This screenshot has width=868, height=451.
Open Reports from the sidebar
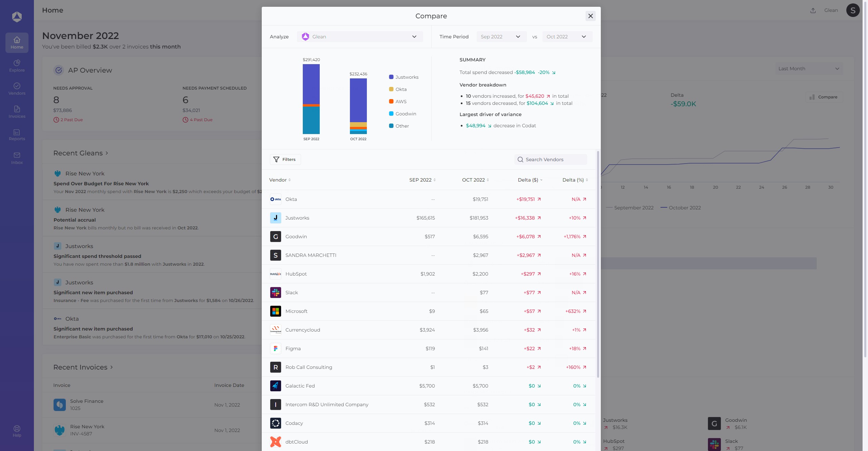click(17, 135)
